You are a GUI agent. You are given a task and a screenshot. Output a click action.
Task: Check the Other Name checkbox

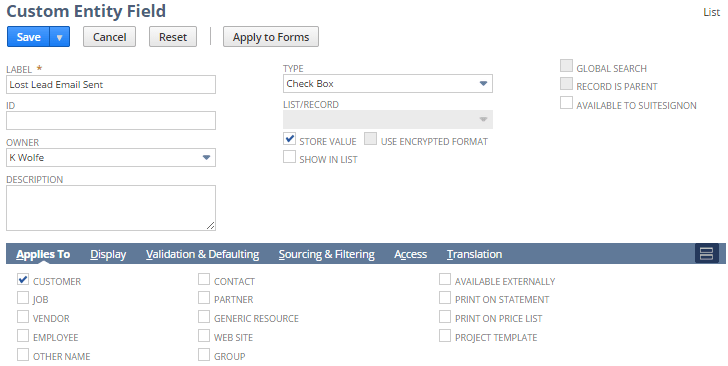click(23, 354)
